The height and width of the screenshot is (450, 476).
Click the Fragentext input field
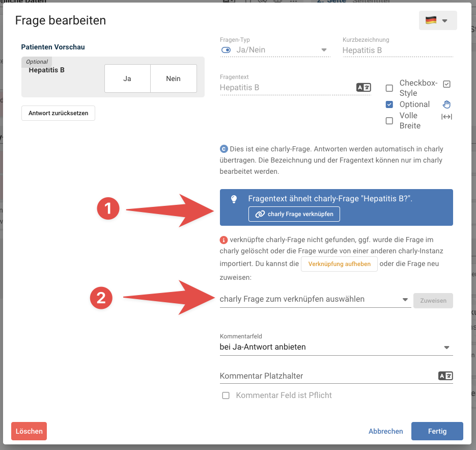[287, 88]
